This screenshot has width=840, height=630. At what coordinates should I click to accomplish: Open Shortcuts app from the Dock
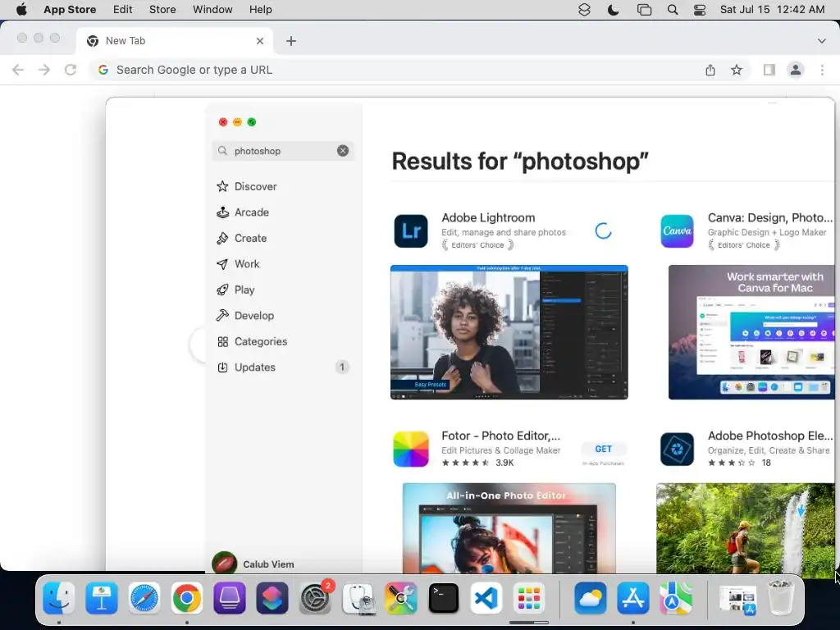272,598
